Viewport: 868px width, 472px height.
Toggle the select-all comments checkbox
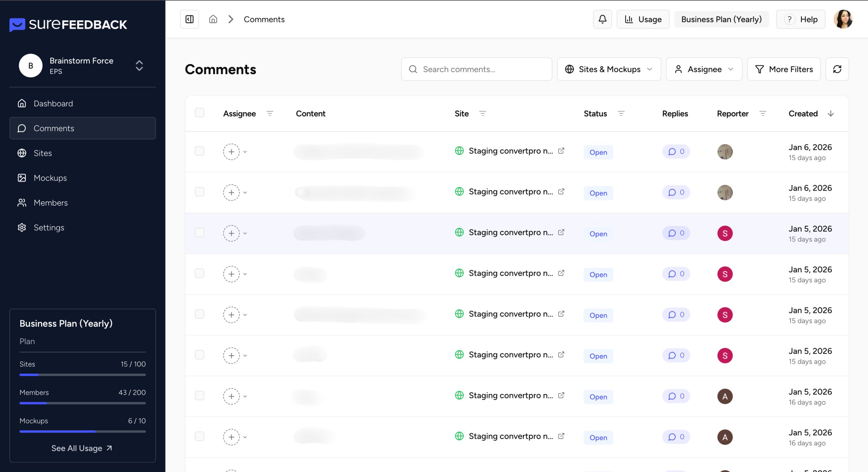(x=200, y=113)
